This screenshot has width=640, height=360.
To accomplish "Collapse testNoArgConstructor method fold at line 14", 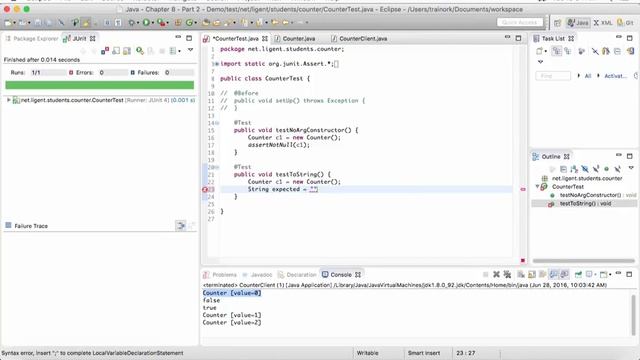I will pyautogui.click(x=217, y=123).
